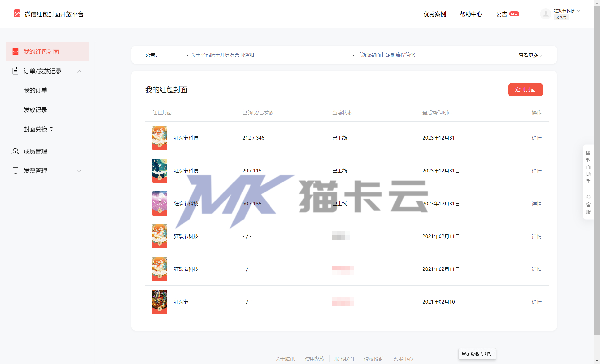Click the 定制封面 button
Screen dimensions: 600x364
[525, 90]
